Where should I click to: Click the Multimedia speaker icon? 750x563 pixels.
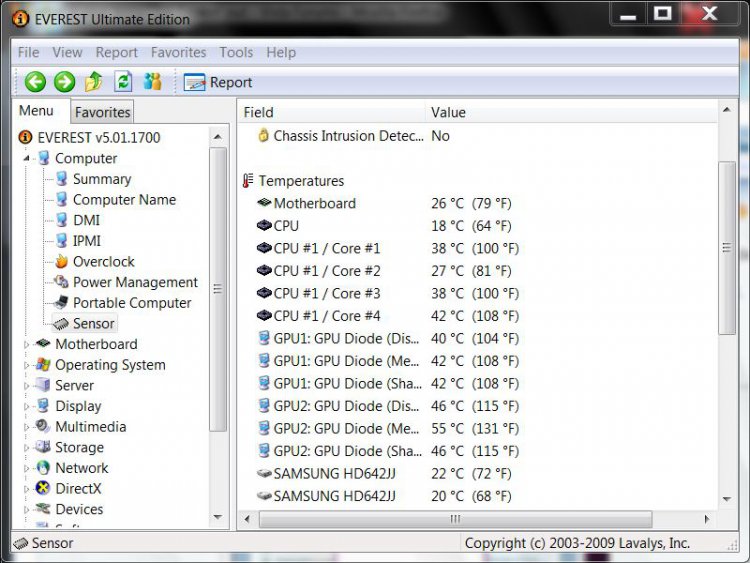(x=43, y=426)
